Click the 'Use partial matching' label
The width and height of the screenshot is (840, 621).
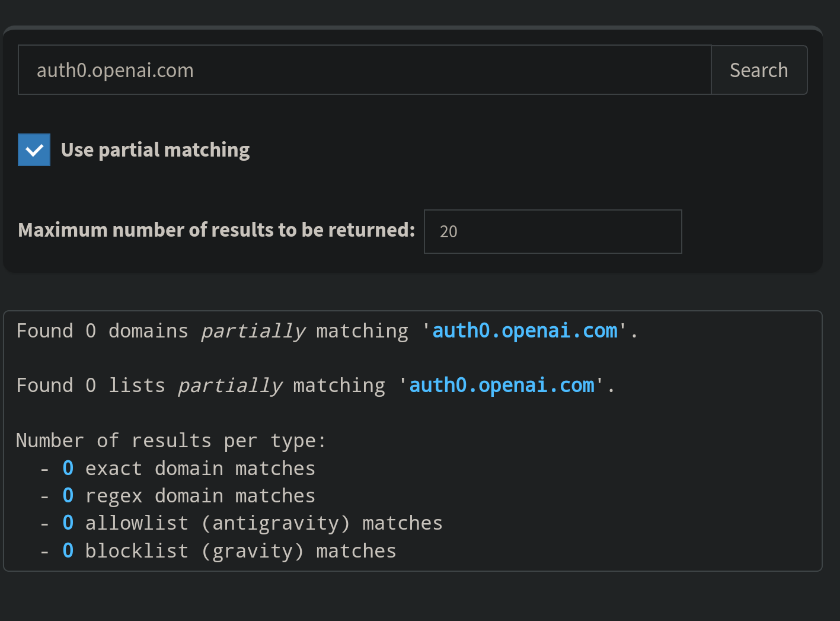pyautogui.click(x=155, y=150)
